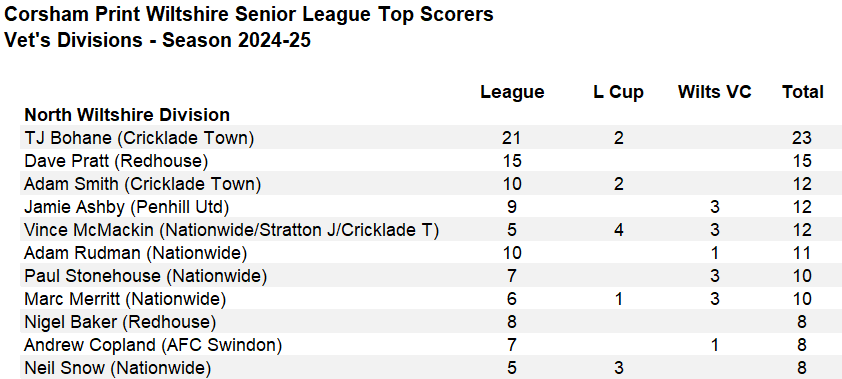
Task: Select the Vince McMackin player row
Action: 431,230
